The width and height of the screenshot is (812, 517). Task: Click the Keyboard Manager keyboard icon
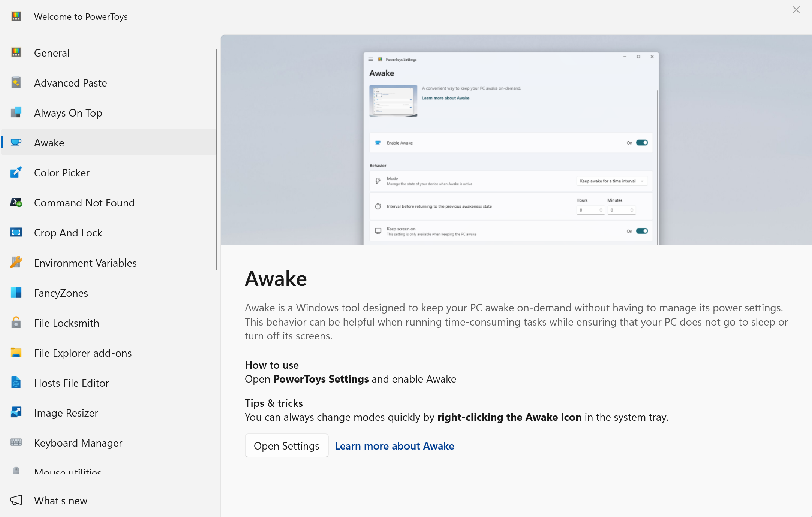[x=16, y=443]
